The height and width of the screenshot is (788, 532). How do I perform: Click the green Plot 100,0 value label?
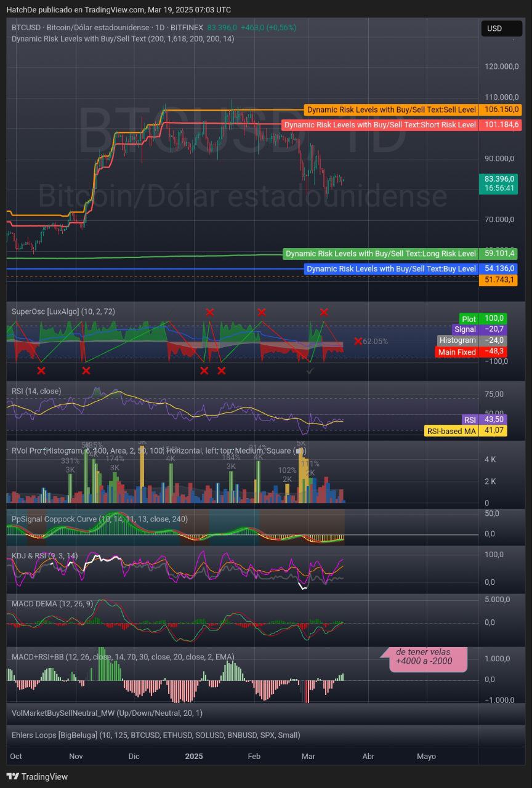[x=492, y=318]
